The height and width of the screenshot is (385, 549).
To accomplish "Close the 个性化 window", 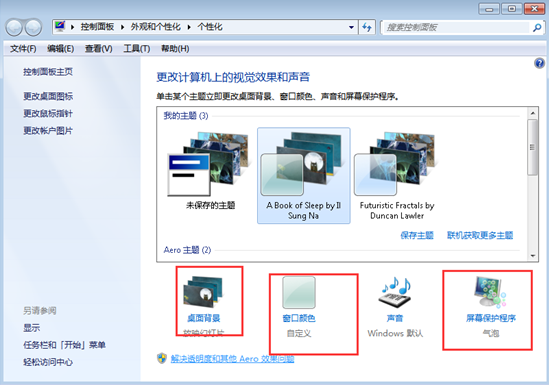I will click(x=534, y=9).
